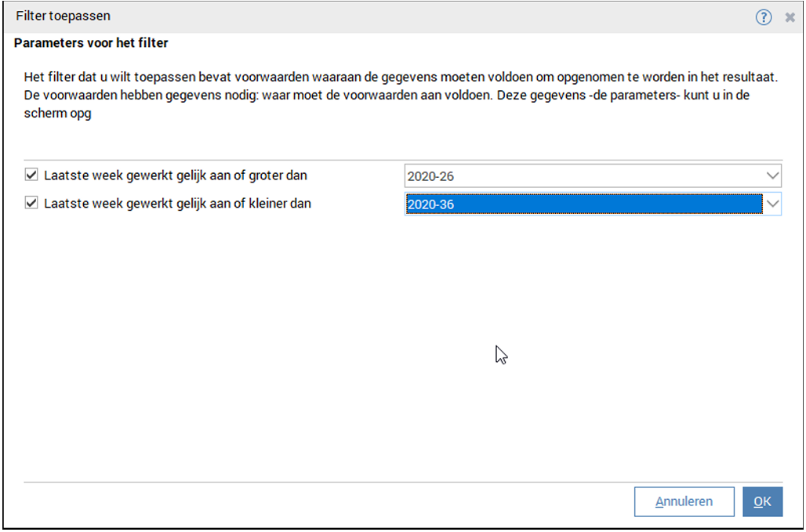The image size is (806, 532).
Task: Uncheck the 'gelijk aan of kleiner dan' checkbox
Action: click(x=31, y=203)
